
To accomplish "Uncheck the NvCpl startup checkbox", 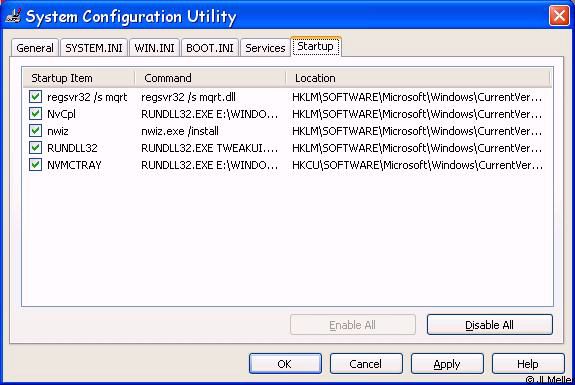I will [x=36, y=114].
